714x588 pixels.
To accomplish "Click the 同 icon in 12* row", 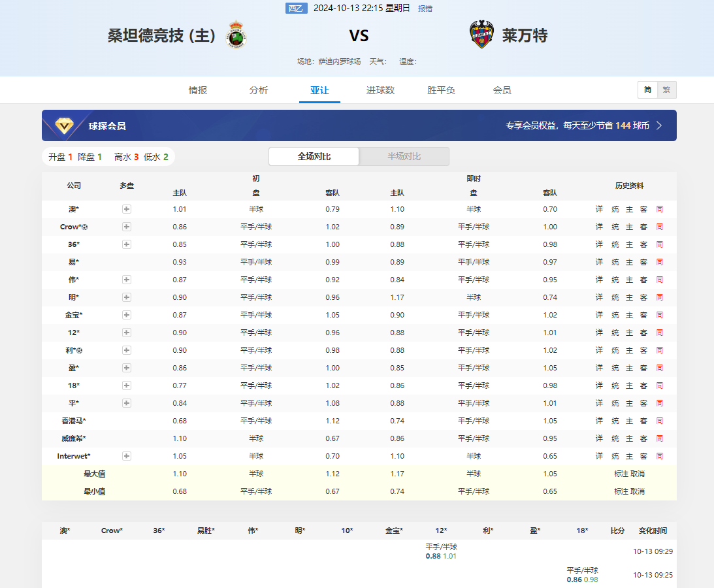I will click(x=659, y=333).
